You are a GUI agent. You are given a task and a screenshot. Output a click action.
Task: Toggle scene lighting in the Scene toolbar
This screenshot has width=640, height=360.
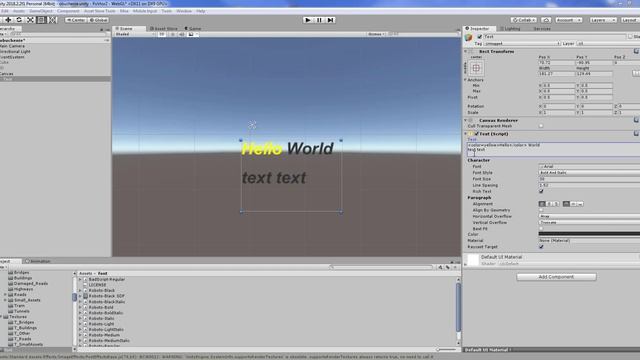[173, 34]
